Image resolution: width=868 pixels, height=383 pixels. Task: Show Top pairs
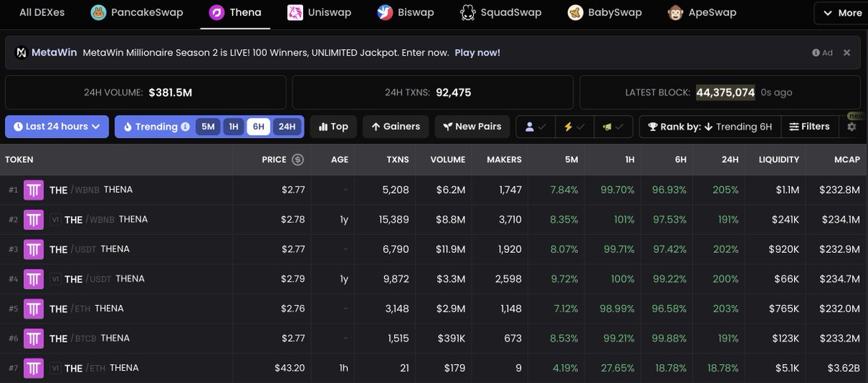(333, 126)
